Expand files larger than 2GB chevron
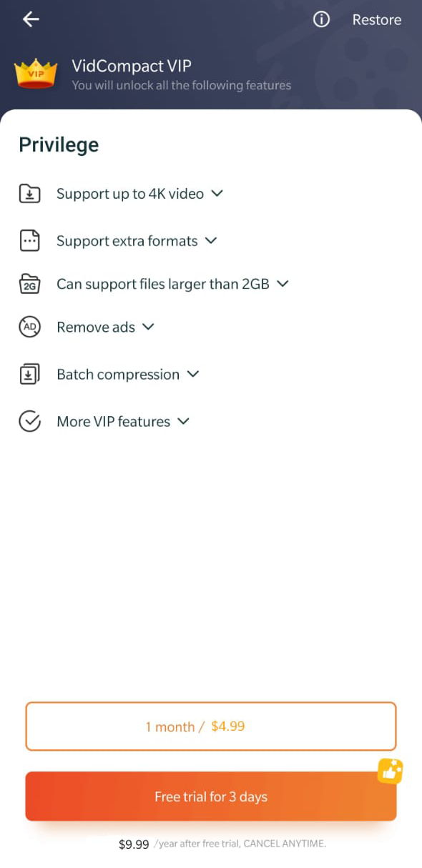Image resolution: width=422 pixels, height=868 pixels. pyautogui.click(x=283, y=283)
